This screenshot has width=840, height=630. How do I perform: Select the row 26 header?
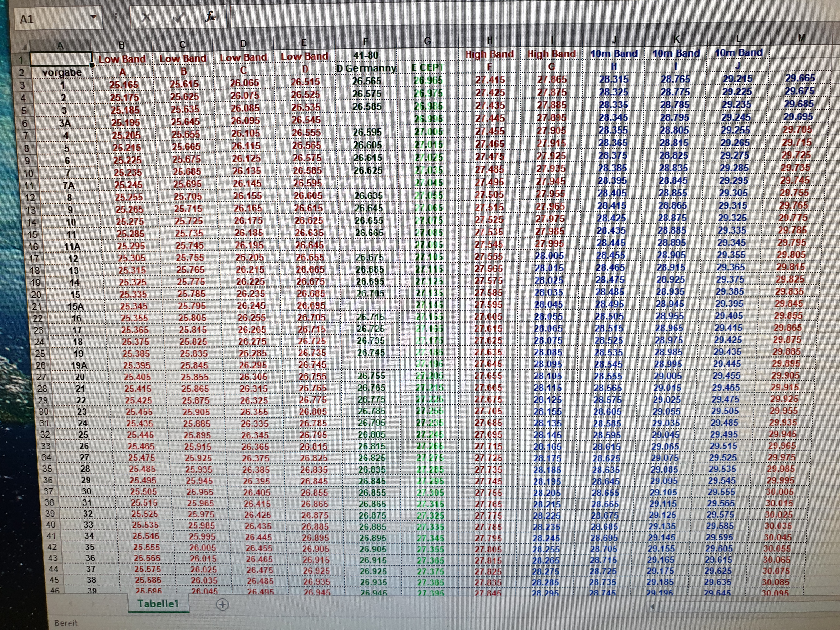(41, 365)
